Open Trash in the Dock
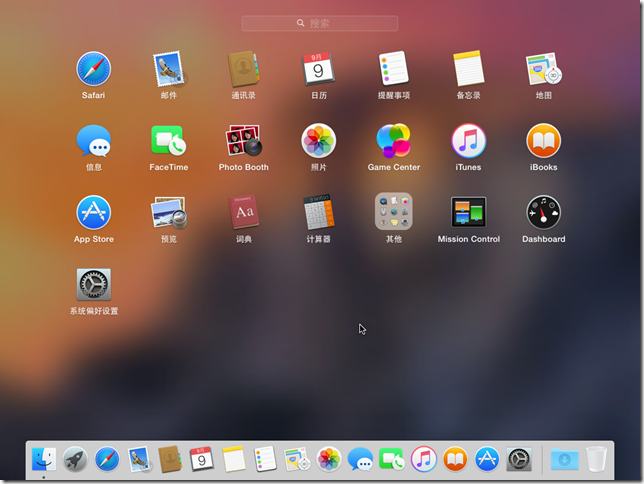 pyautogui.click(x=596, y=459)
